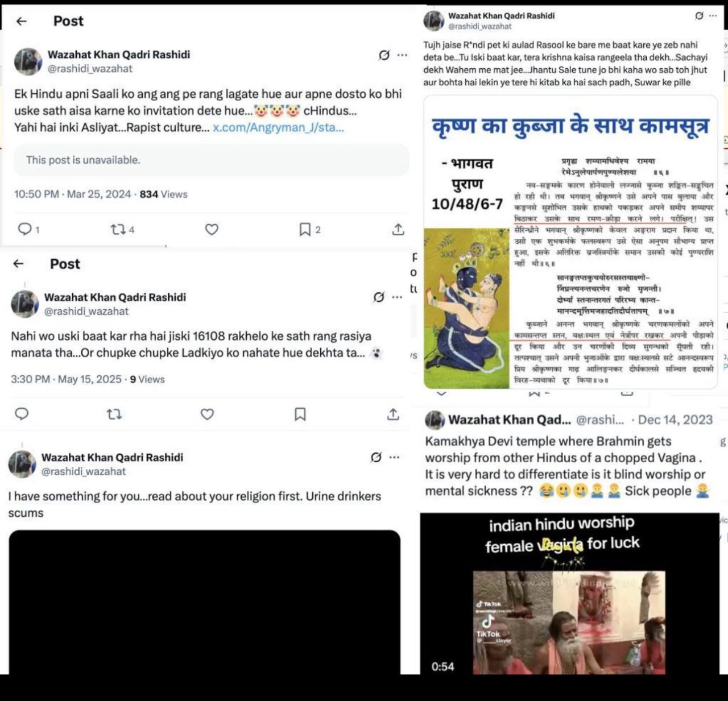Go back from the first Post view
Image resolution: width=728 pixels, height=701 pixels.
[22, 21]
